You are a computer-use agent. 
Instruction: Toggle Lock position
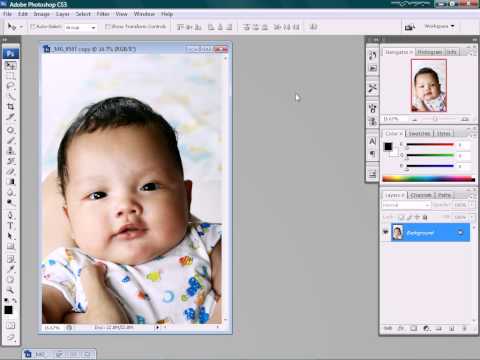coord(417,217)
